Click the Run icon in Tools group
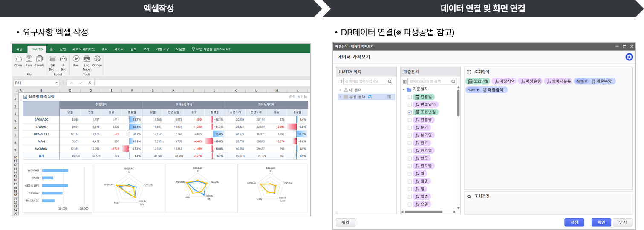 [76, 59]
